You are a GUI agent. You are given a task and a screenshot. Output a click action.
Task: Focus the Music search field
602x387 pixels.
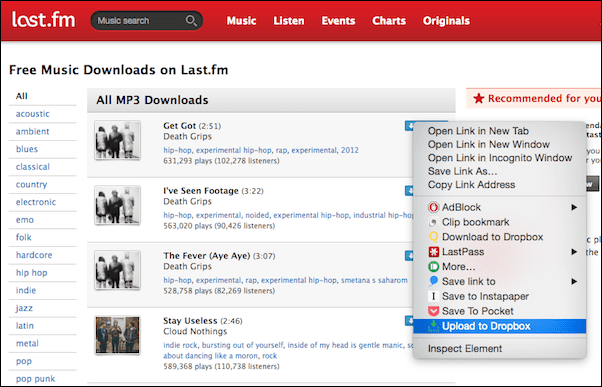click(x=146, y=20)
